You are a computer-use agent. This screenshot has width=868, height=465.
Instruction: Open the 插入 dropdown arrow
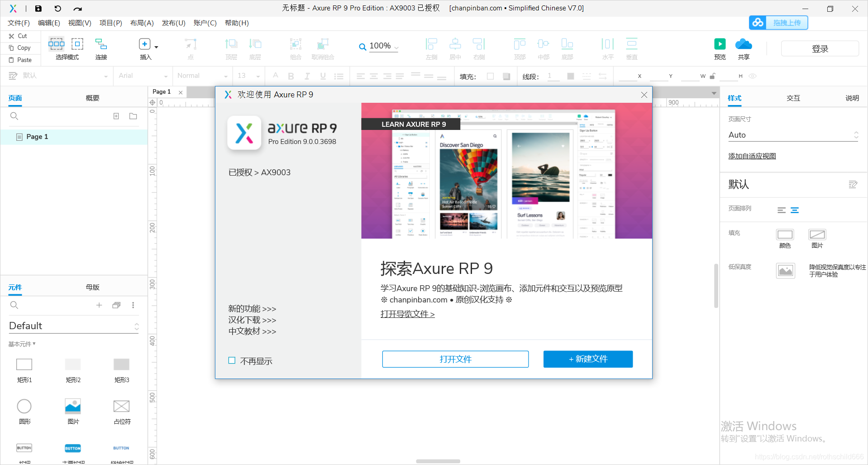pos(157,47)
